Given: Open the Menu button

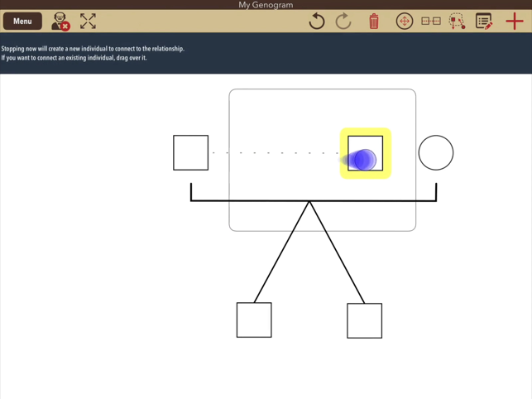Looking at the screenshot, I should click(x=22, y=21).
